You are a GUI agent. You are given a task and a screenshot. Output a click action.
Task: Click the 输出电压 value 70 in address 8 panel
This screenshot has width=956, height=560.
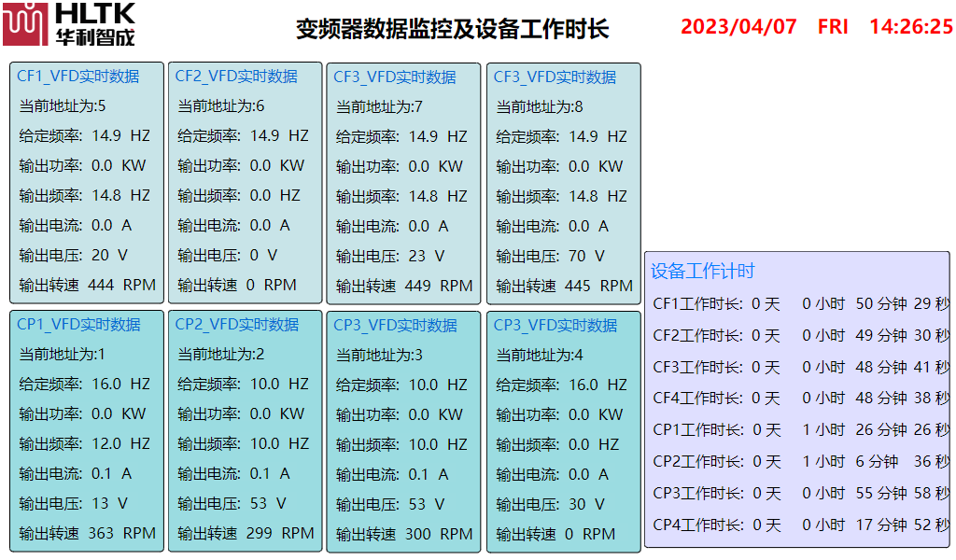click(577, 256)
